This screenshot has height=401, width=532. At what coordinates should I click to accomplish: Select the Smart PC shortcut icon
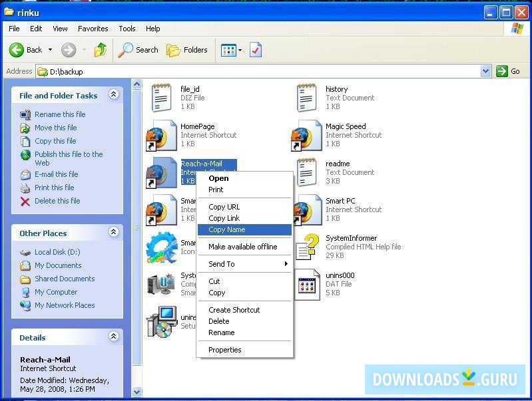click(308, 210)
